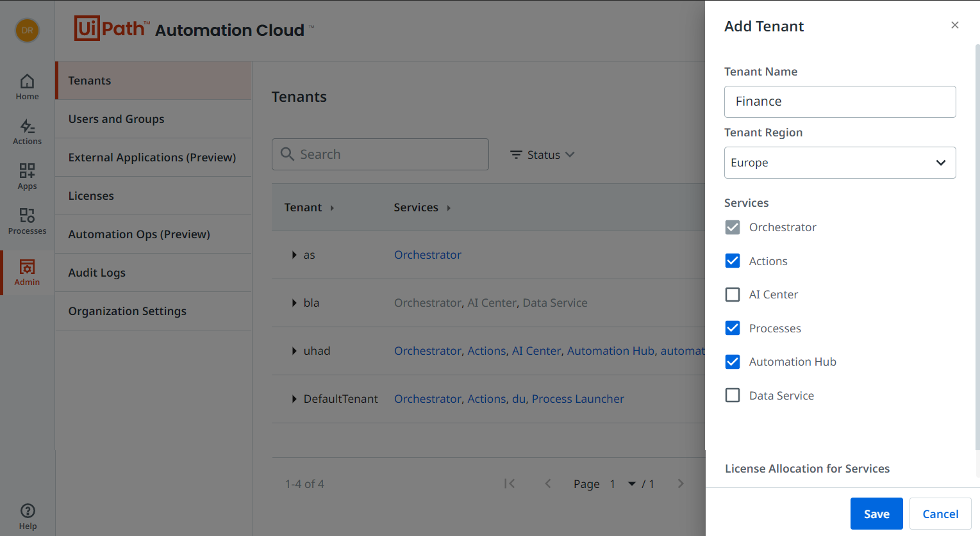Open Admin section in the left rail

27,273
